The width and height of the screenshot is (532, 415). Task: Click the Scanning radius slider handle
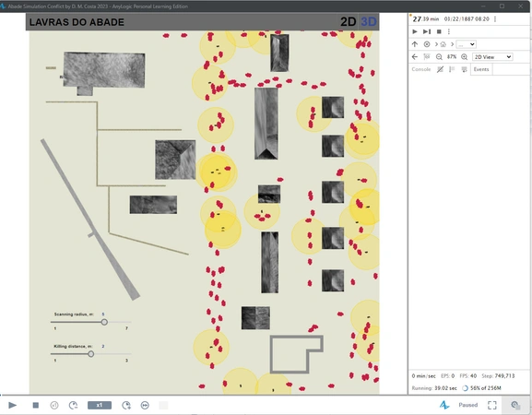pyautogui.click(x=104, y=322)
